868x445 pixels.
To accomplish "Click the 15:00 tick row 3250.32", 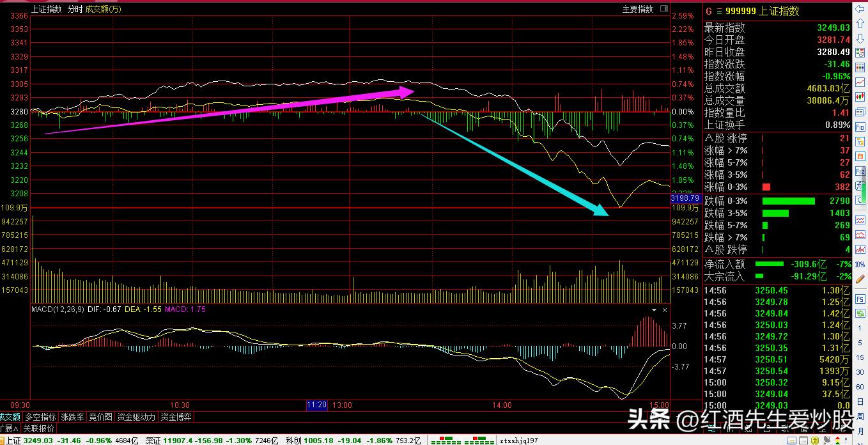I will point(777,382).
